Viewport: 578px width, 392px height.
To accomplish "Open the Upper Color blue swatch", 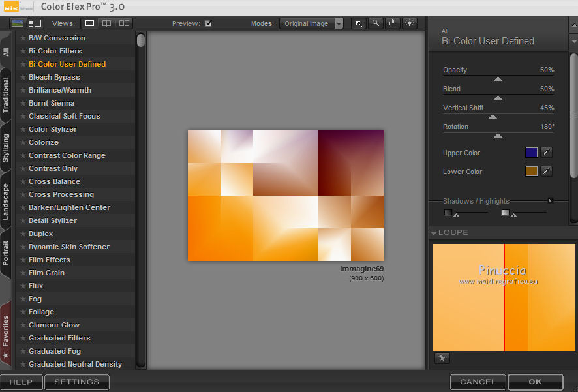I will pos(531,152).
